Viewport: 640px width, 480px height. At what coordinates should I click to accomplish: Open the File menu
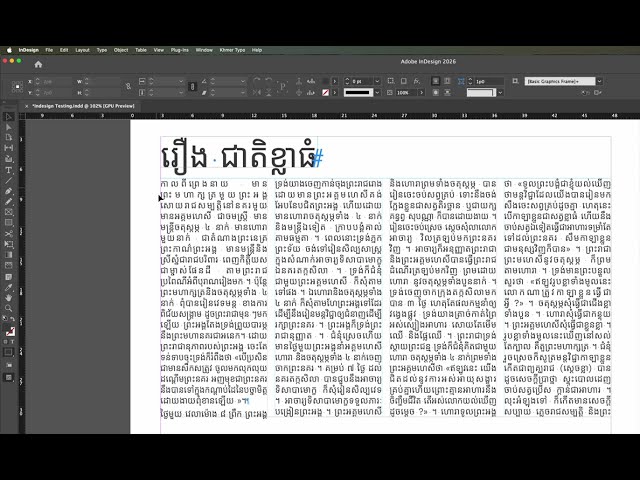[49, 50]
